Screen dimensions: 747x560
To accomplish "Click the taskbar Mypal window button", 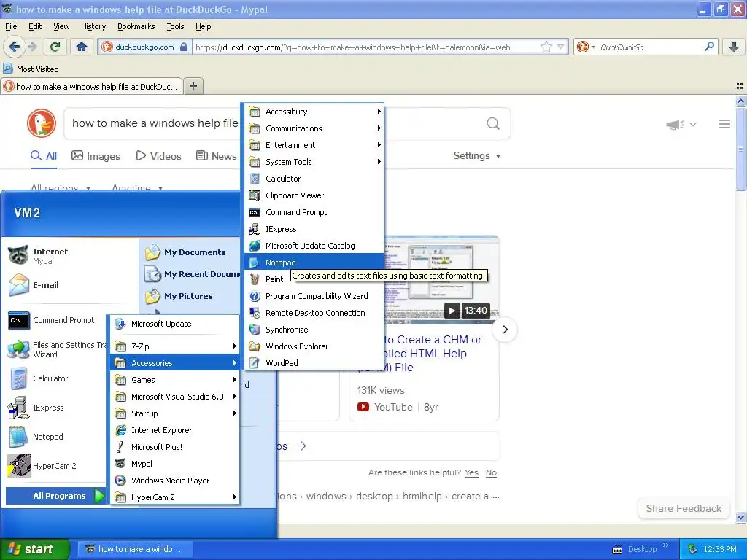I will [x=135, y=549].
